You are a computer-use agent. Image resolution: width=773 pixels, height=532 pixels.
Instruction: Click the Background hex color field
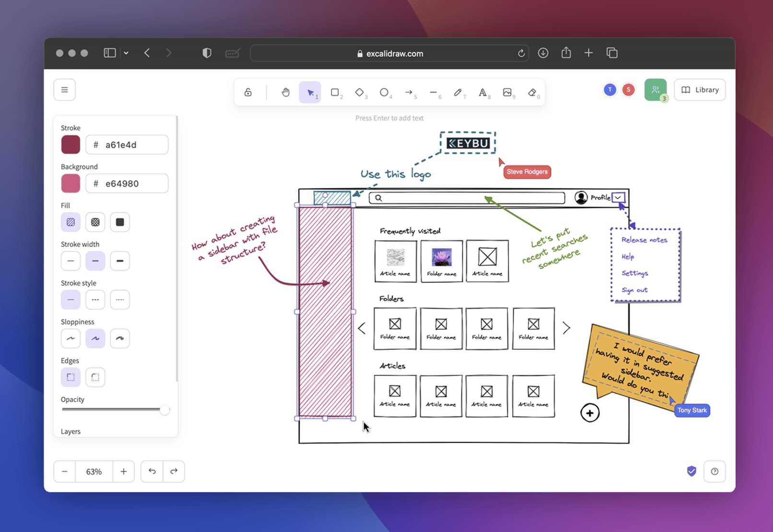tap(127, 184)
